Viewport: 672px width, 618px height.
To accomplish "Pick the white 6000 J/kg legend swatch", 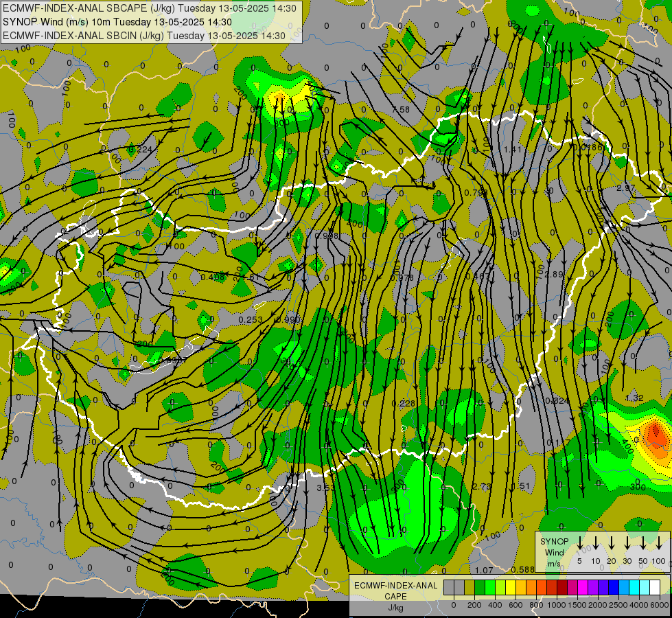I will coord(656,587).
